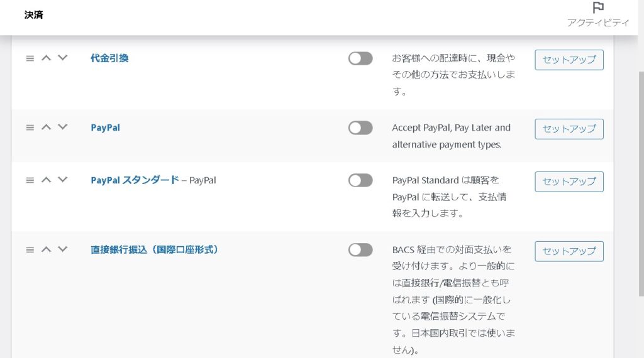Move 直接銀行振込 down with arrow icon
Viewport: 644px width, 358px height.
click(x=62, y=249)
